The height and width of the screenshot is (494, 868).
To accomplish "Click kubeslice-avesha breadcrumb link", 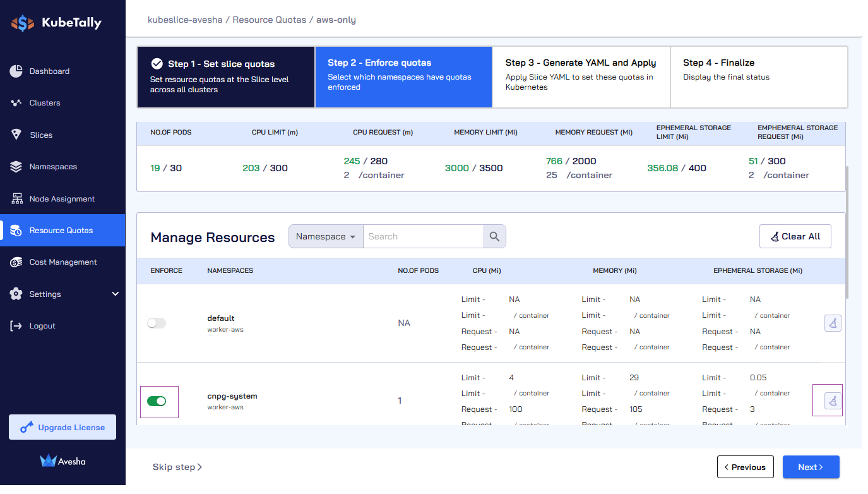I will tap(185, 20).
